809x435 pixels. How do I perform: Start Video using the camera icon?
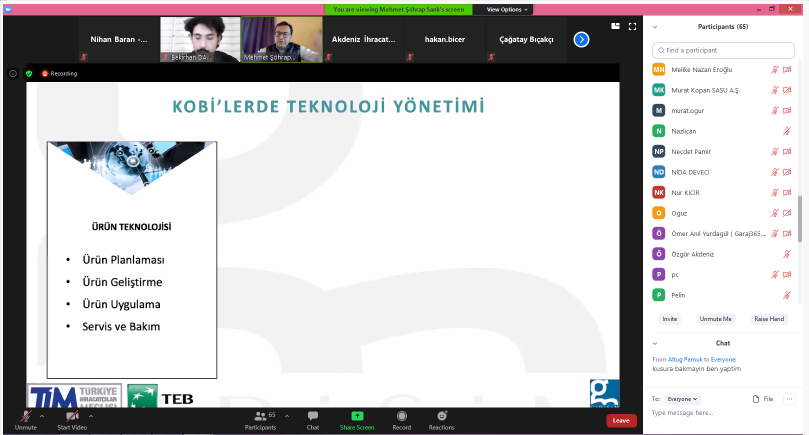pos(71,416)
